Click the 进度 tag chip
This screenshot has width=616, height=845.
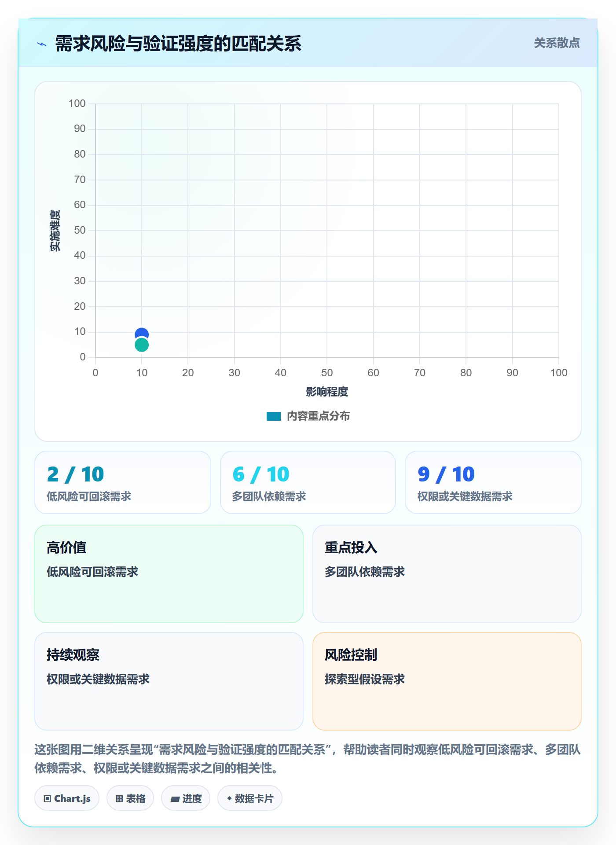186,798
